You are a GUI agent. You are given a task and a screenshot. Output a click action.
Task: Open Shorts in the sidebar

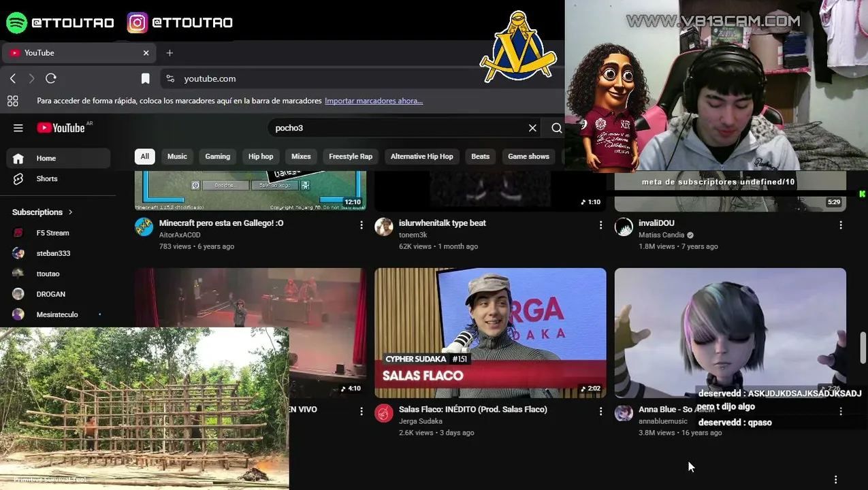pyautogui.click(x=59, y=179)
